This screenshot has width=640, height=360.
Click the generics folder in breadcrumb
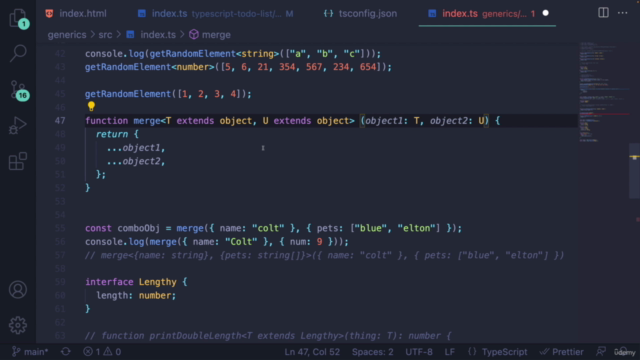coord(67,35)
